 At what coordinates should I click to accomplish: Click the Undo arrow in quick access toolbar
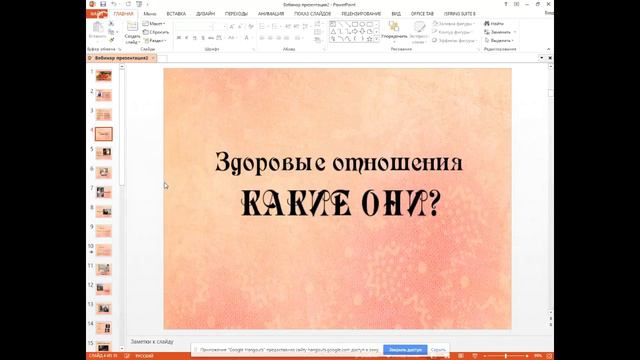(x=114, y=4)
